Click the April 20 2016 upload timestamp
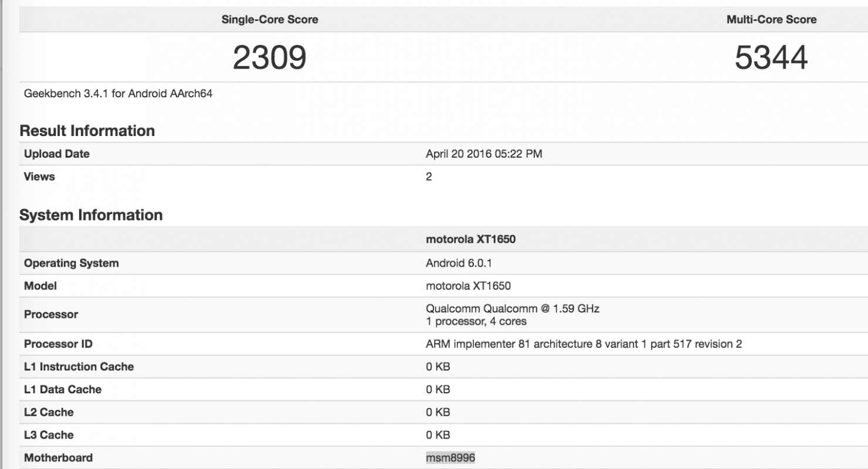Image resolution: width=868 pixels, height=469 pixels. (x=484, y=154)
